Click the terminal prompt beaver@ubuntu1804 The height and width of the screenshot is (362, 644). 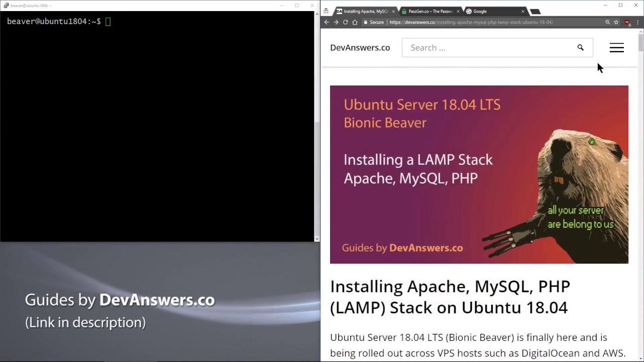click(x=54, y=22)
